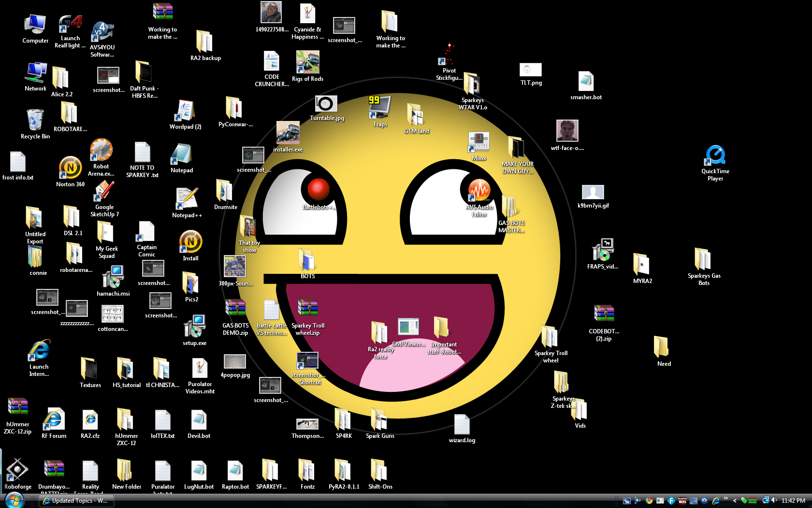Open k9bm7yii.gif image thumbnail
Screen dimensions: 812x508
(x=593, y=196)
